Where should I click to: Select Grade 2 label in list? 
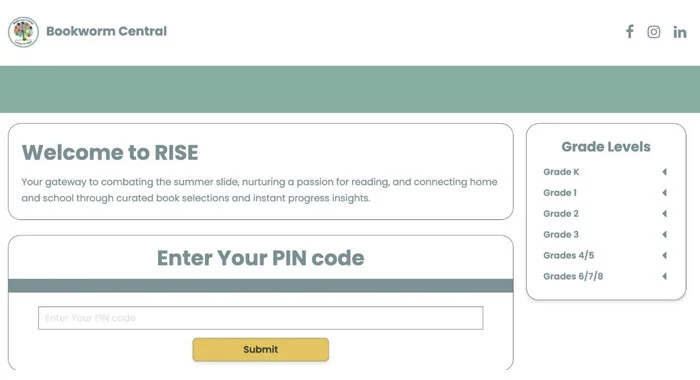[561, 214]
